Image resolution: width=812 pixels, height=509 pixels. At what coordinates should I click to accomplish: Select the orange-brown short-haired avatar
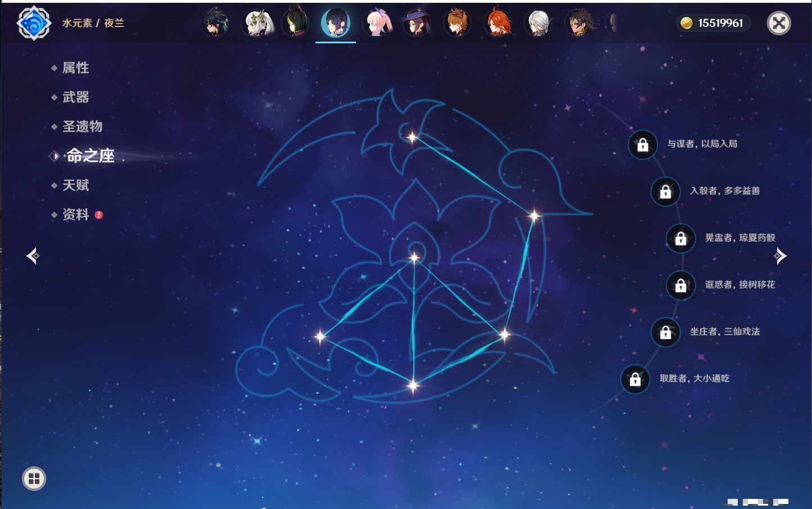[457, 23]
